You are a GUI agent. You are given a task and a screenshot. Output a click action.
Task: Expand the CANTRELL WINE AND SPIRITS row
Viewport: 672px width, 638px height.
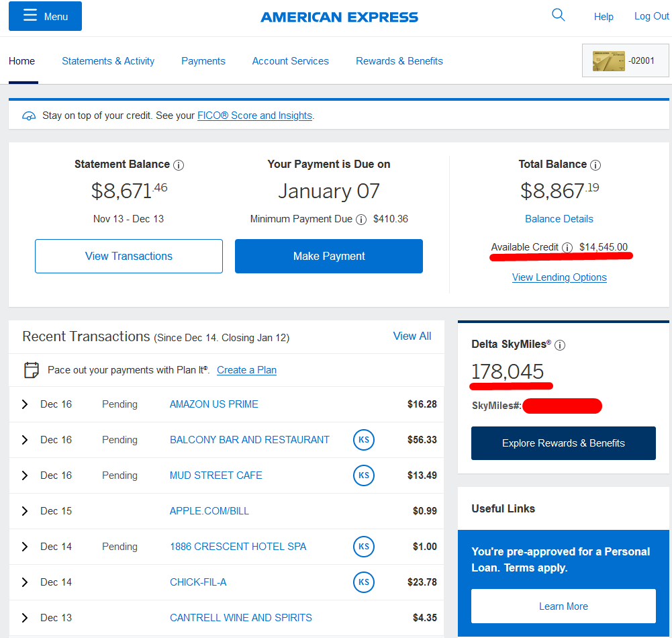(24, 618)
